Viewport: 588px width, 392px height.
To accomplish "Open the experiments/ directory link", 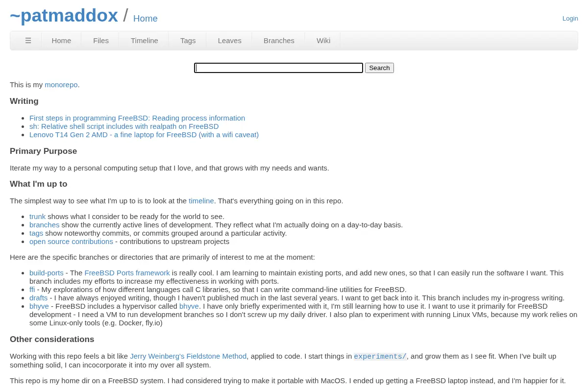I will tap(380, 357).
